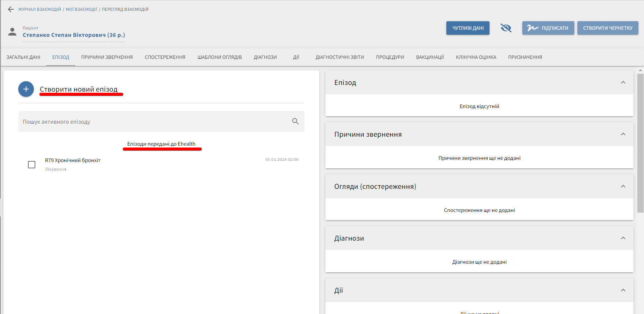Image resolution: width=644 pixels, height=314 pixels.
Task: Switch to the Діагнози tab
Action: pos(265,57)
